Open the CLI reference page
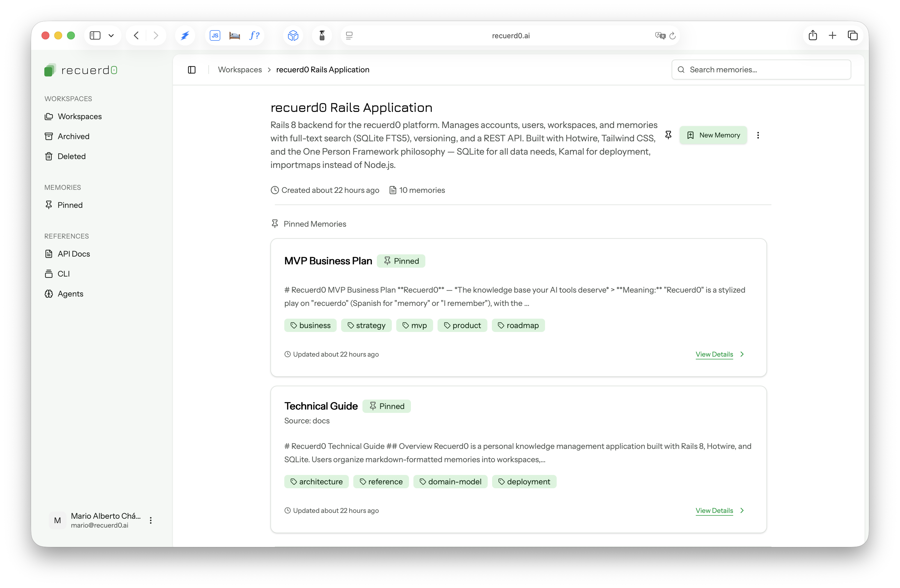Viewport: 900px width, 588px height. click(63, 274)
